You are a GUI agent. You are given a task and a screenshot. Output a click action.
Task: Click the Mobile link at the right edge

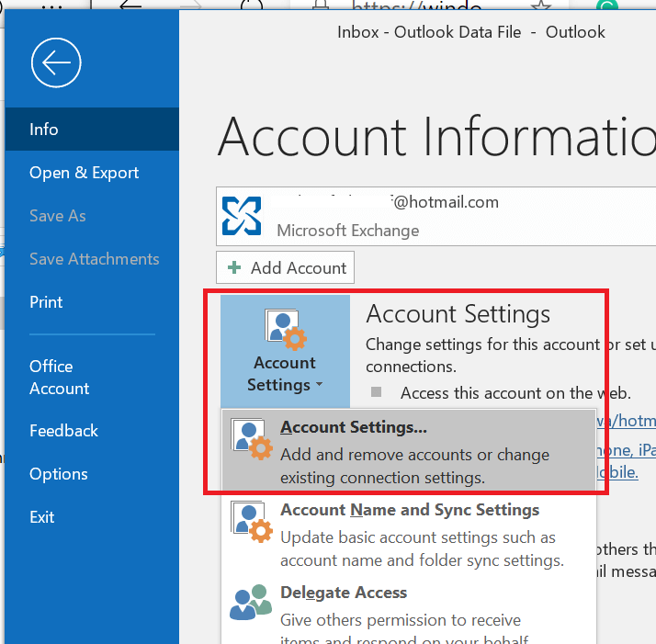[x=617, y=472]
